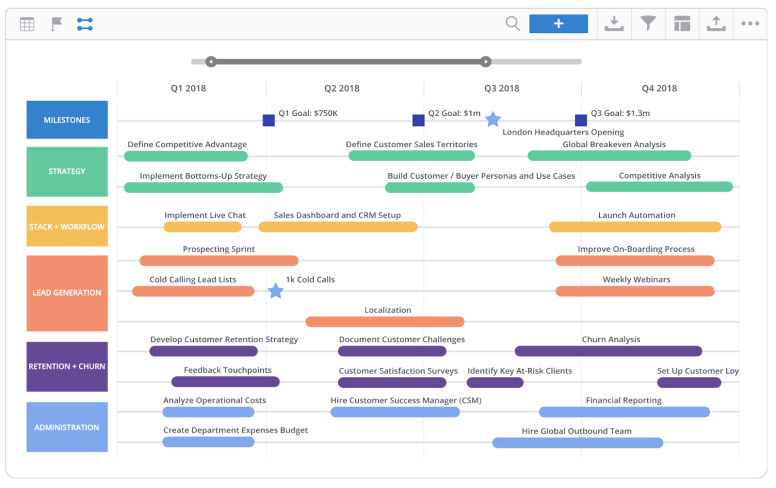Open the Prospecting Sprint bar
The width and height of the screenshot is (776, 488).
tap(219, 260)
